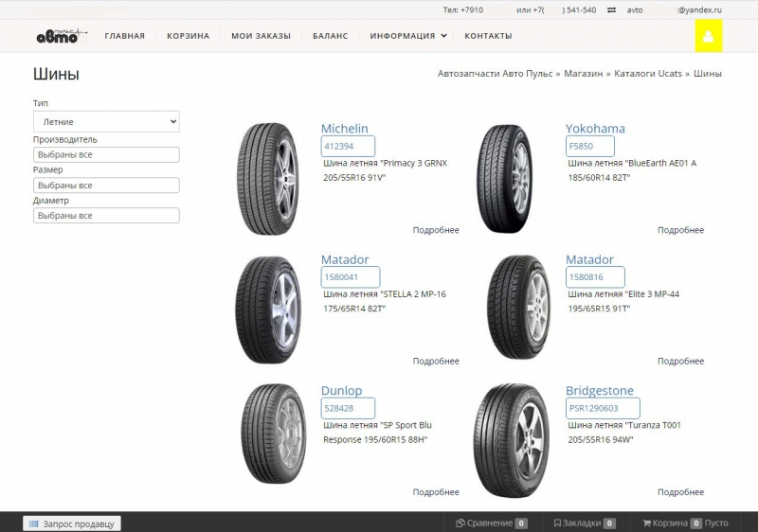
Task: Open the Michelin brand link
Action: [x=345, y=129]
